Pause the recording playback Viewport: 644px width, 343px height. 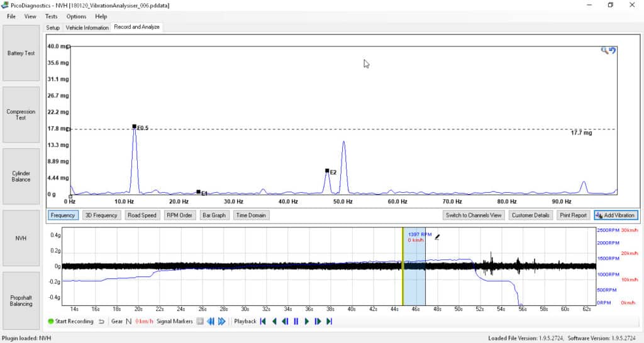[296, 322]
